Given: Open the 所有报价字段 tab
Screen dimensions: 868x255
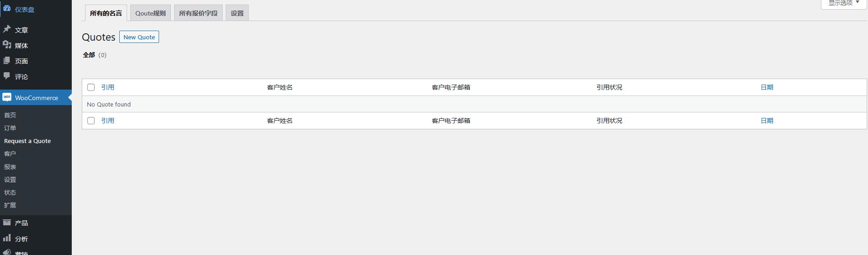Looking at the screenshot, I should click(x=198, y=13).
